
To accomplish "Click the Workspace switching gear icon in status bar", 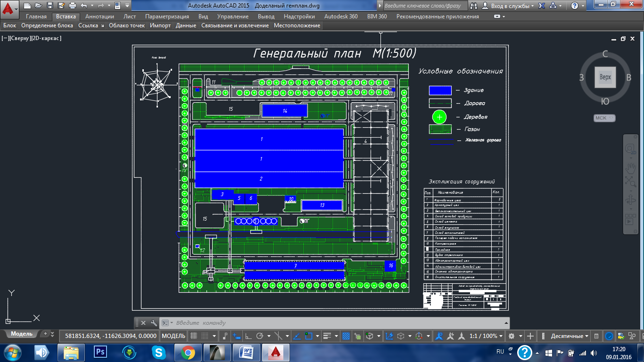I will [x=512, y=336].
